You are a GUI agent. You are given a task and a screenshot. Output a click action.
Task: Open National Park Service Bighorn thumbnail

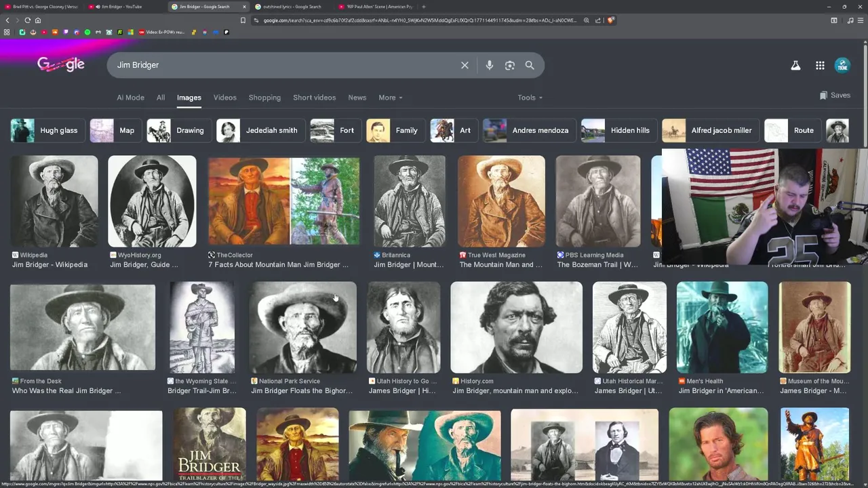(x=303, y=327)
